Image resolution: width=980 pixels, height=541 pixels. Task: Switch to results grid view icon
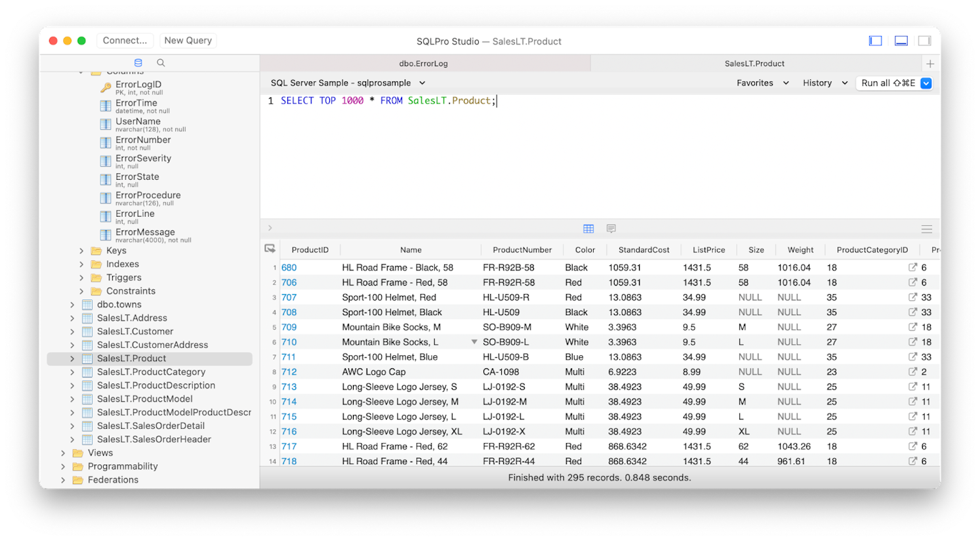tap(588, 228)
